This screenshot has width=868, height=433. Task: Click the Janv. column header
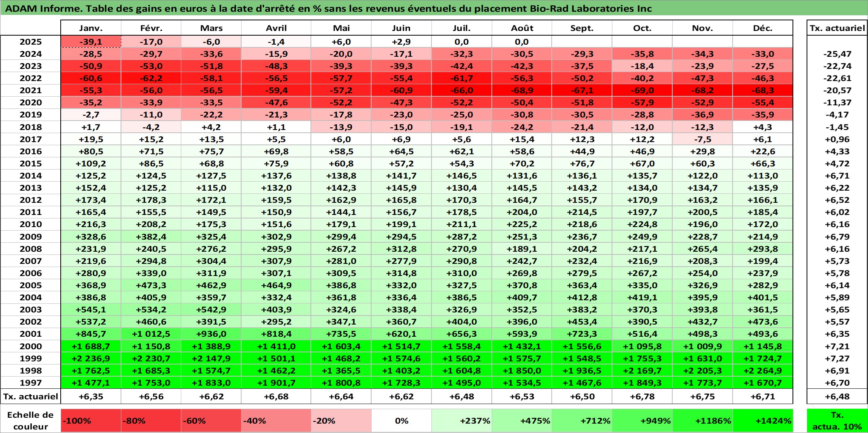pyautogui.click(x=91, y=28)
